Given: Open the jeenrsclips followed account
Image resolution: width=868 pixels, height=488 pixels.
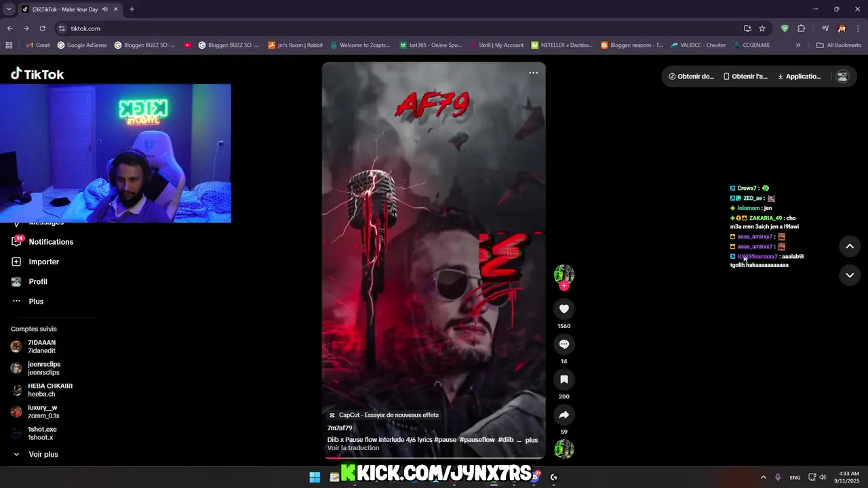Looking at the screenshot, I should tap(44, 368).
